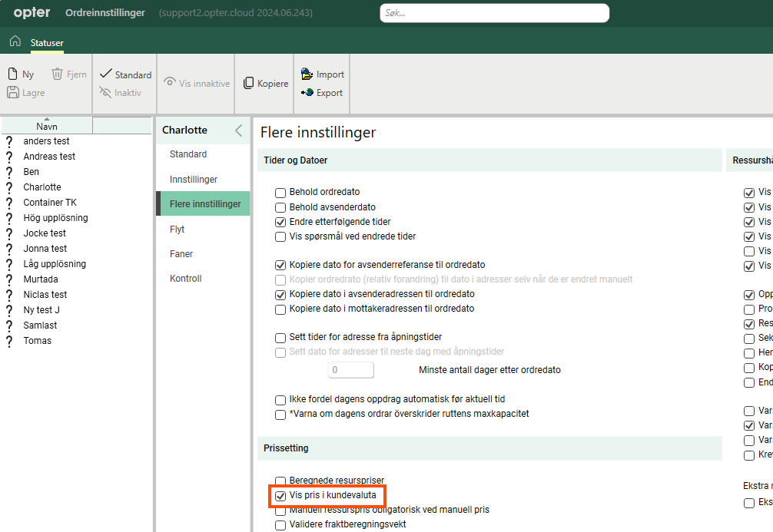Click the minimum days number field
Screen dimensions: 773x532
click(351, 370)
